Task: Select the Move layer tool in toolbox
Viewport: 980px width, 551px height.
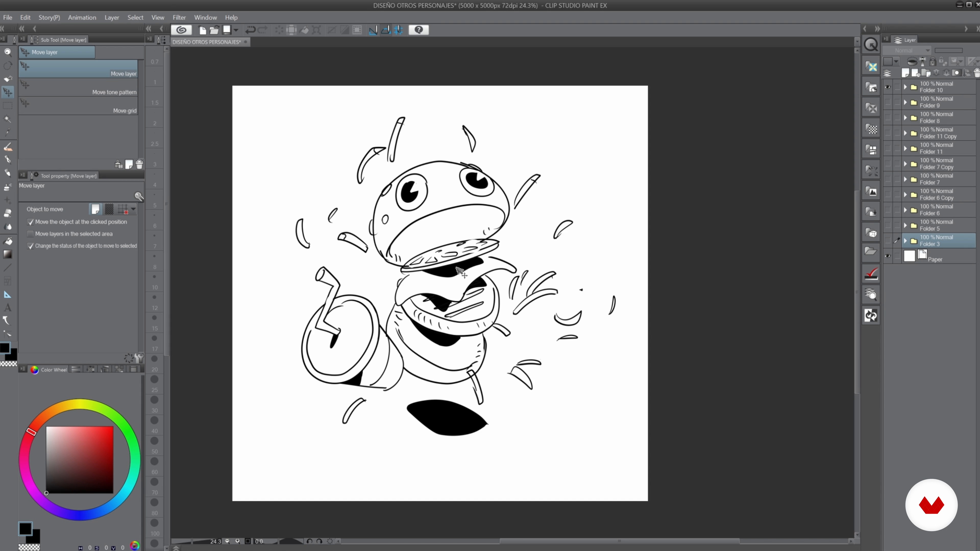Action: tap(8, 92)
